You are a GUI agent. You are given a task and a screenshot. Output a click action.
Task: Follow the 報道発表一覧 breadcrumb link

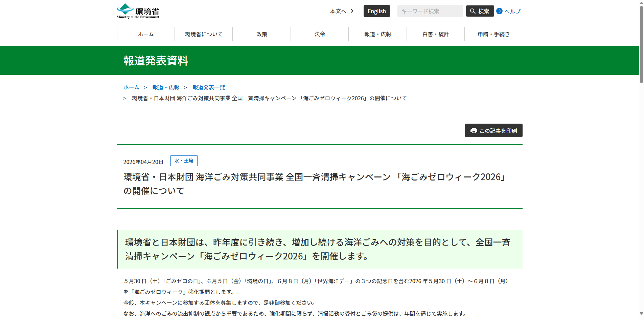click(x=208, y=87)
